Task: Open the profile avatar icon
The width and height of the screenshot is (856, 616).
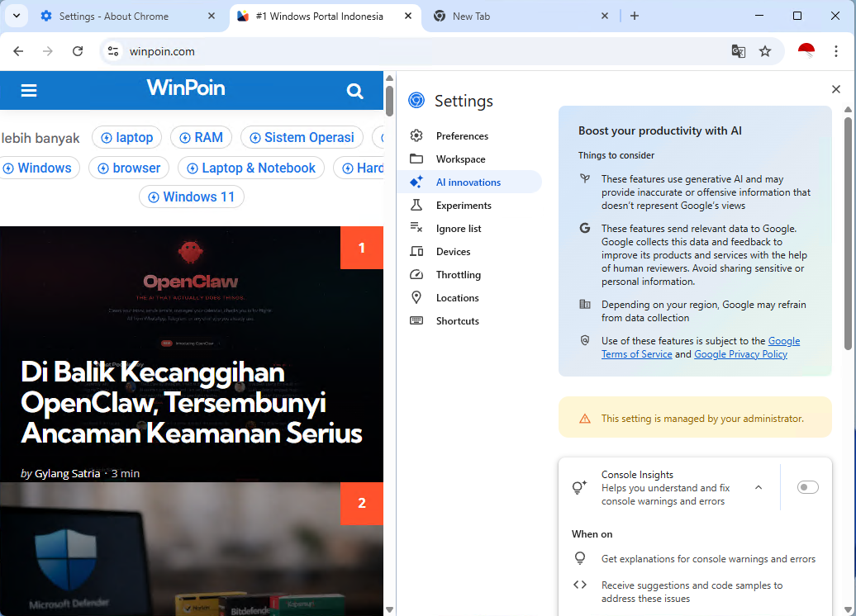Action: pos(806,51)
